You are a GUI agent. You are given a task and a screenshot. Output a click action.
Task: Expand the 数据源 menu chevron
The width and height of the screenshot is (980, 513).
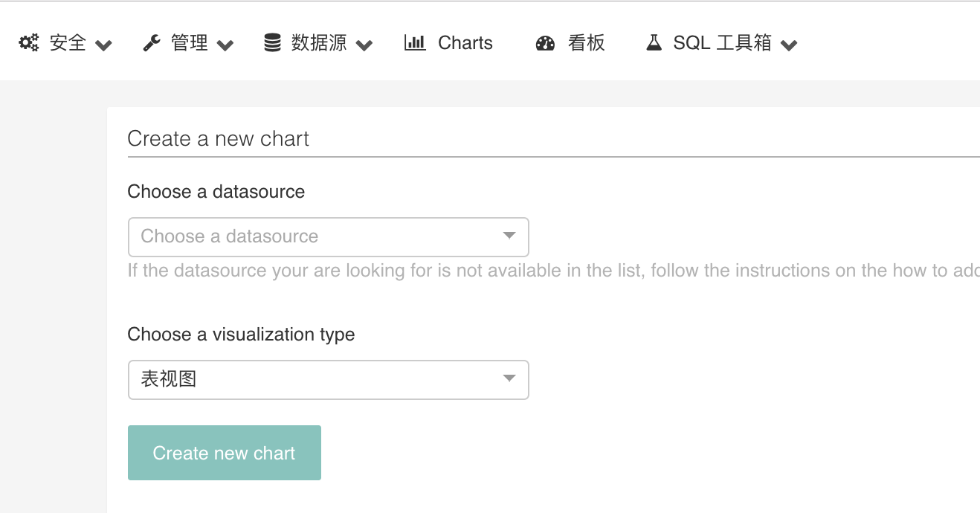364,45
